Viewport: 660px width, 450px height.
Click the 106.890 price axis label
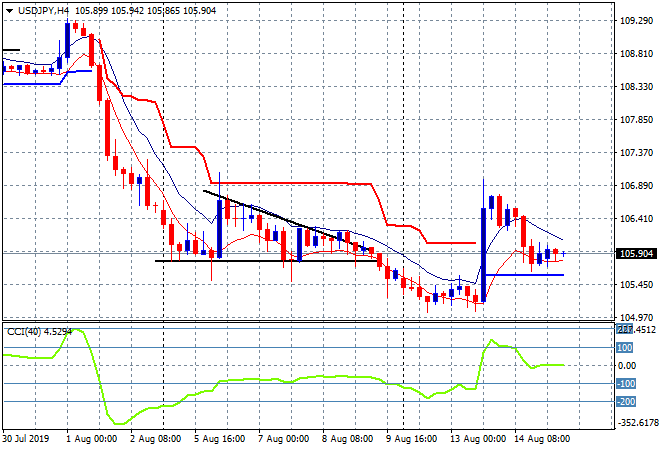pyautogui.click(x=635, y=186)
